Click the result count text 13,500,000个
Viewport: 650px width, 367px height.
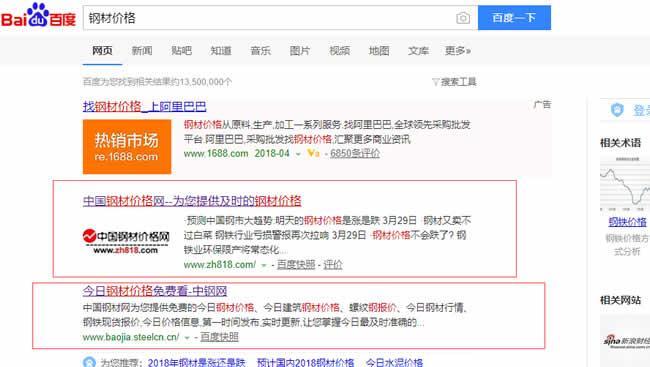tap(206, 82)
